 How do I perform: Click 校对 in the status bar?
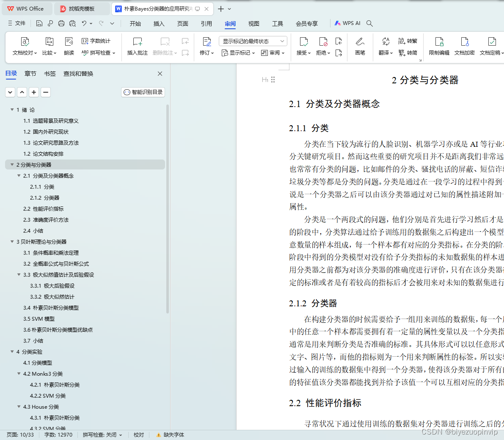139,435
